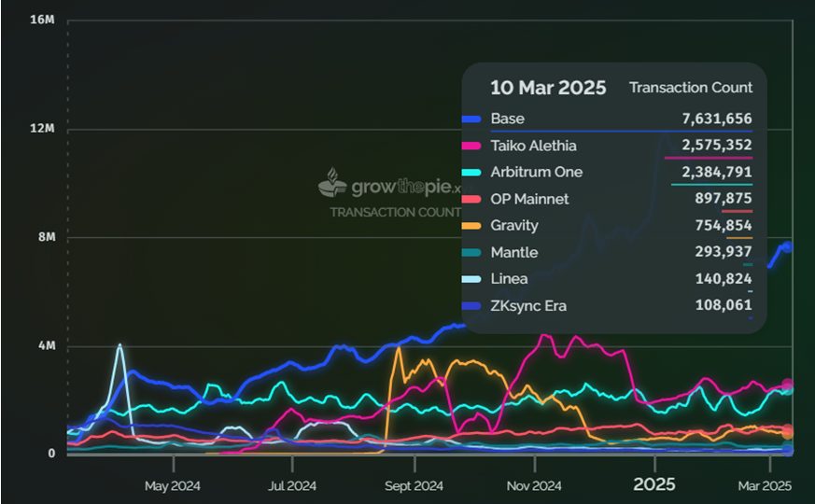The image size is (815, 504).
Task: Click the ZKsync Era legend marker
Action: (x=472, y=305)
